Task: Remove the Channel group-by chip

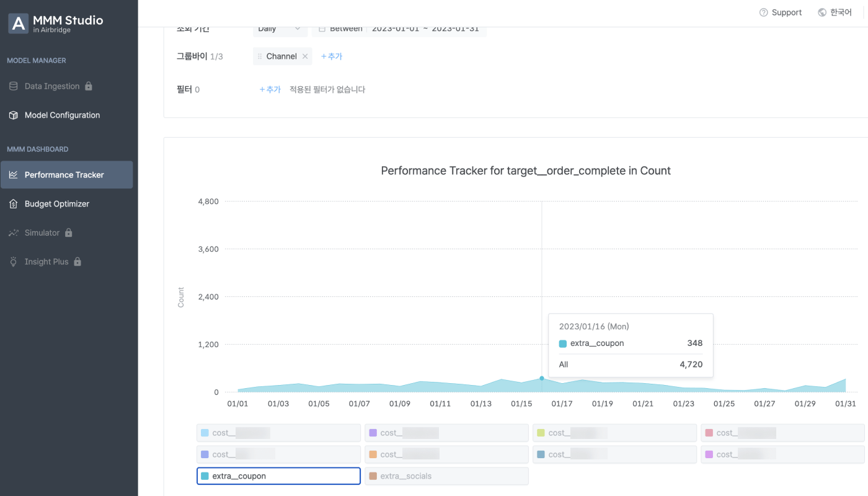Action: [x=305, y=56]
